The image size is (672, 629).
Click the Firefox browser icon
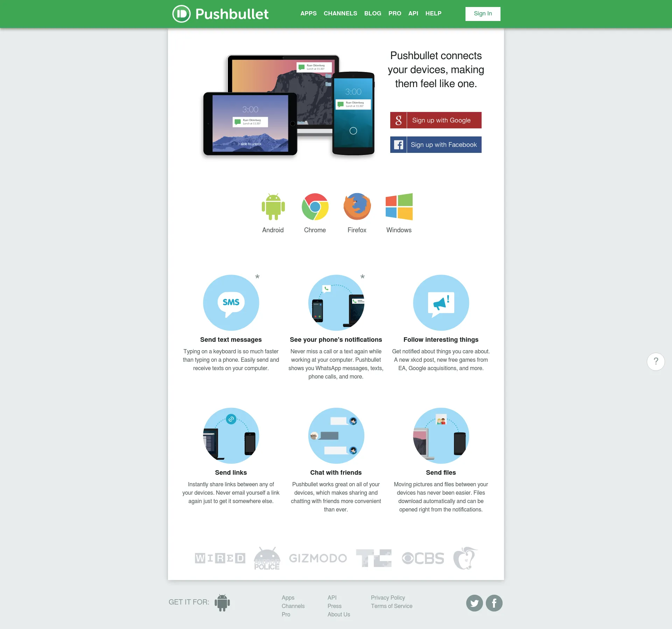coord(357,207)
